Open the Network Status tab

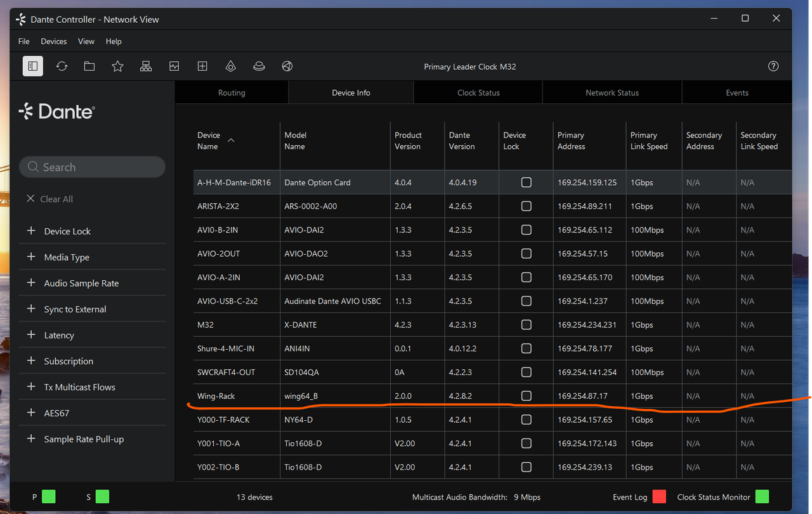[x=612, y=93]
